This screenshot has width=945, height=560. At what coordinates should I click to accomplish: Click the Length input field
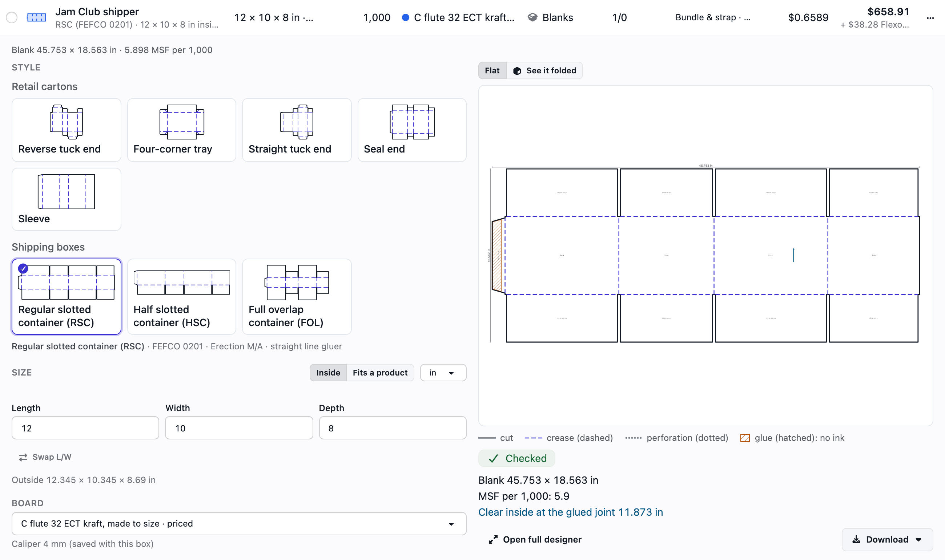coord(85,428)
